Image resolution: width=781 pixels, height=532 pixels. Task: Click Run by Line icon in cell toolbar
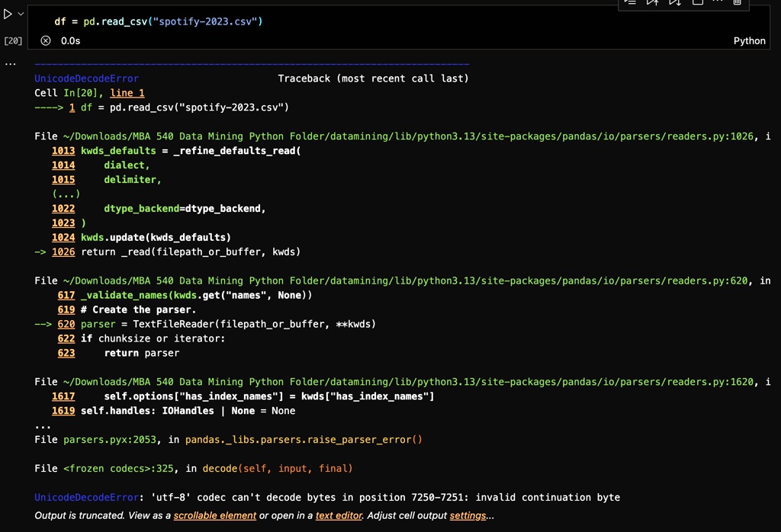630,2
